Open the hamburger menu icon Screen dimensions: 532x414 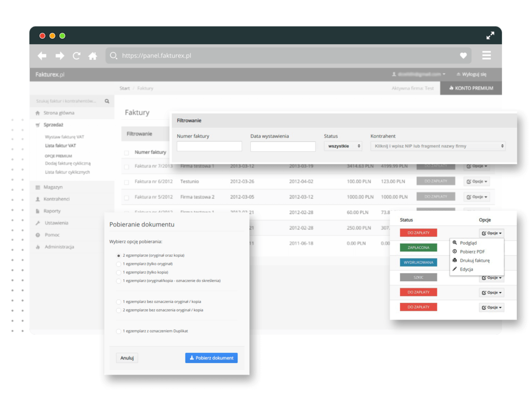tap(486, 56)
